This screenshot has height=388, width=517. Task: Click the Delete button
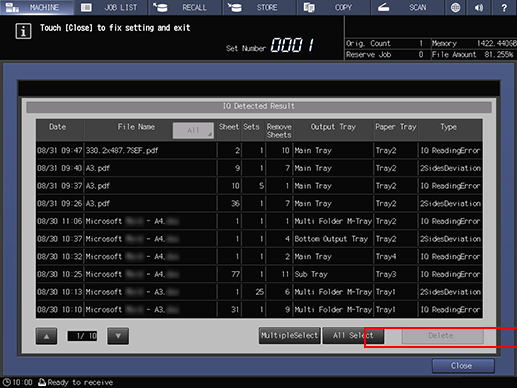(x=442, y=335)
